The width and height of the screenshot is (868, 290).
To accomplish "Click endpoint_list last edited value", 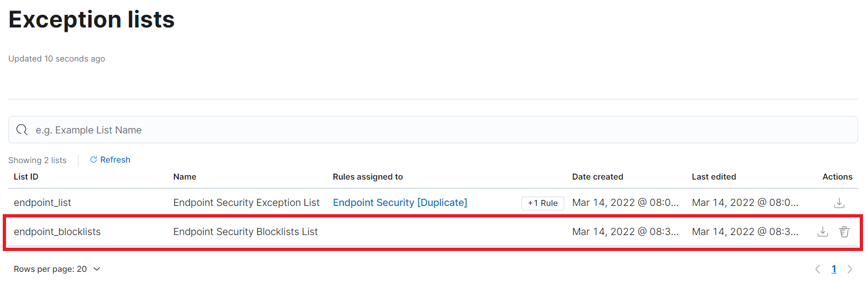I will (x=745, y=203).
